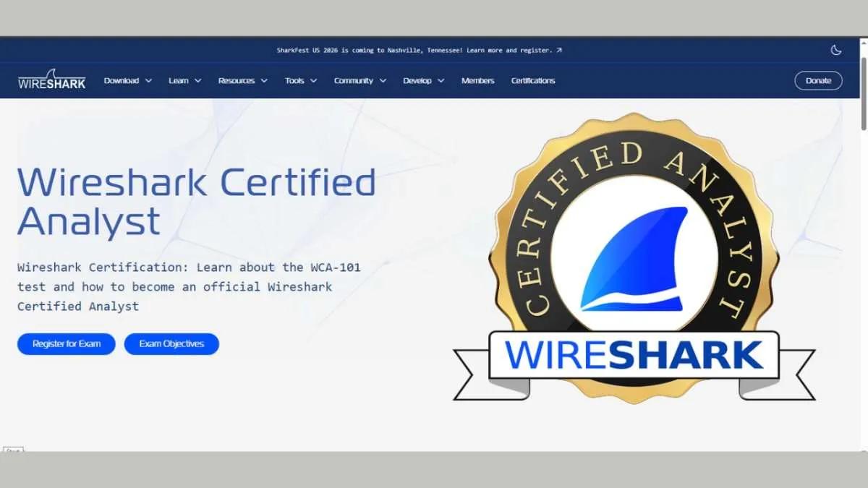Click the WCA-101 description paragraph
The width and height of the screenshot is (868, 488).
coord(189,287)
